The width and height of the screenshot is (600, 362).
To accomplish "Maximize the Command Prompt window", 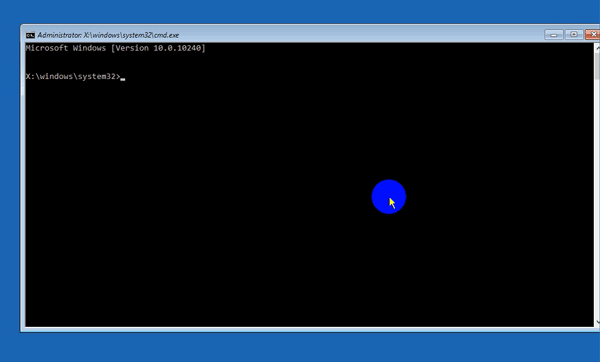I will tap(574, 34).
